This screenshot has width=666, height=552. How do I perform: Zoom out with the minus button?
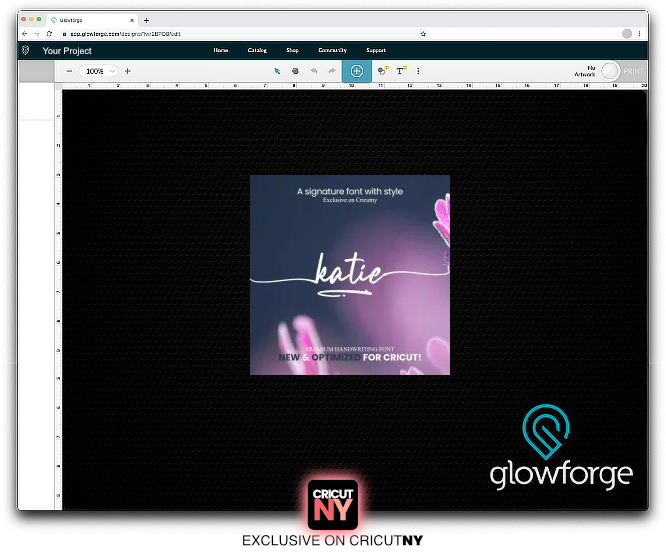point(69,71)
